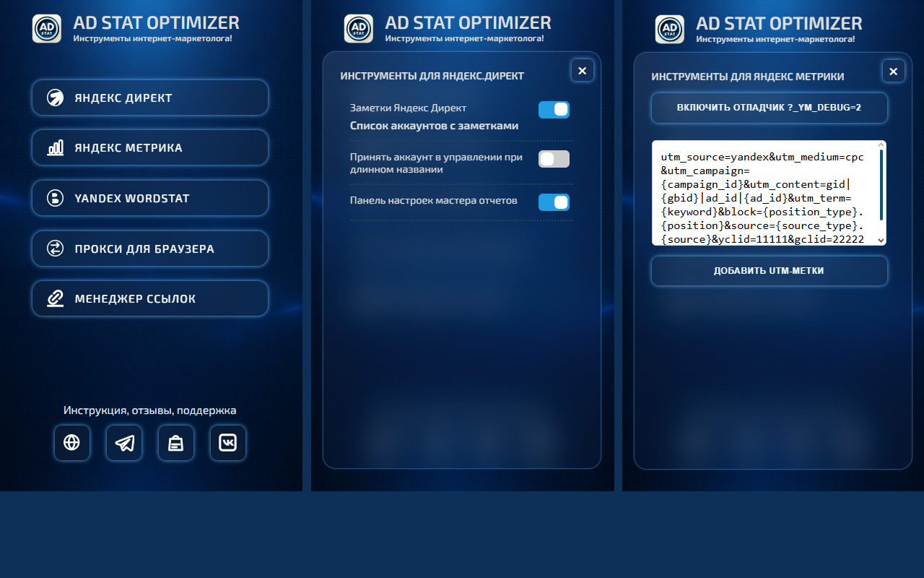Click the Яндекс Метрика bar chart icon
The image size is (924, 578).
pos(56,147)
